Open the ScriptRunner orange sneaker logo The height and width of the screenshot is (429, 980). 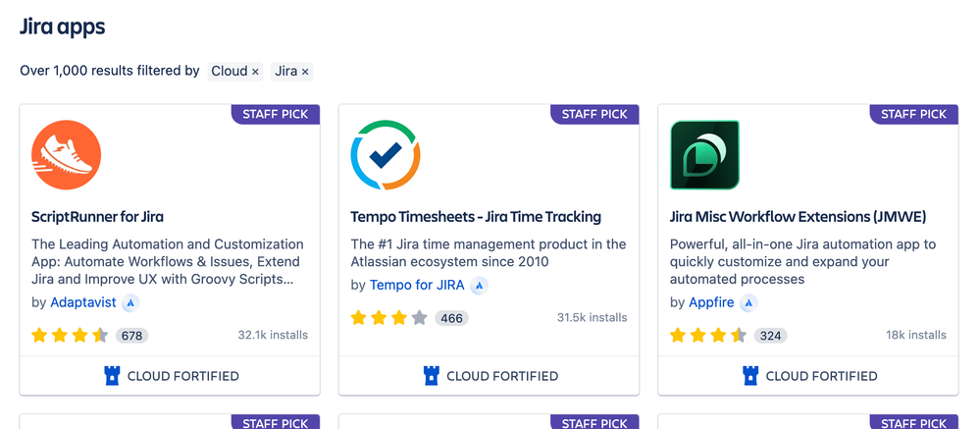point(67,155)
